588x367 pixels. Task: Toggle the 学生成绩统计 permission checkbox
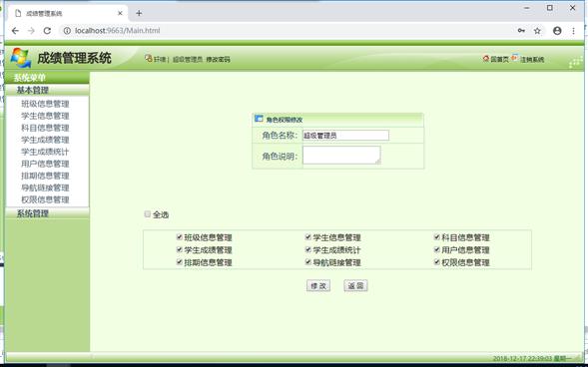[308, 249]
